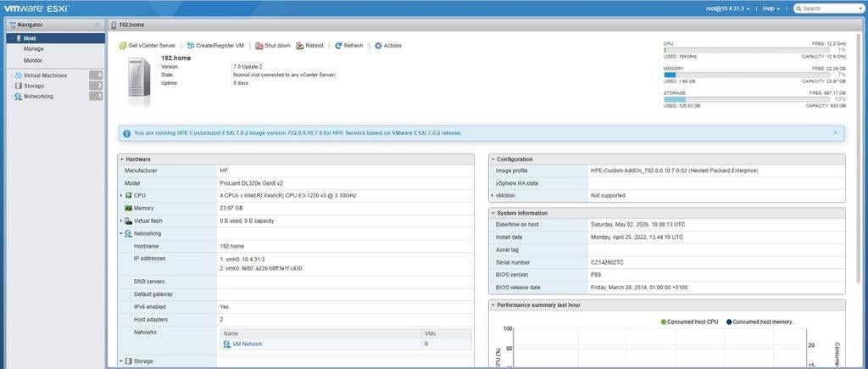Click the info icon in the HPE banner
868x369 pixels.
coord(127,133)
